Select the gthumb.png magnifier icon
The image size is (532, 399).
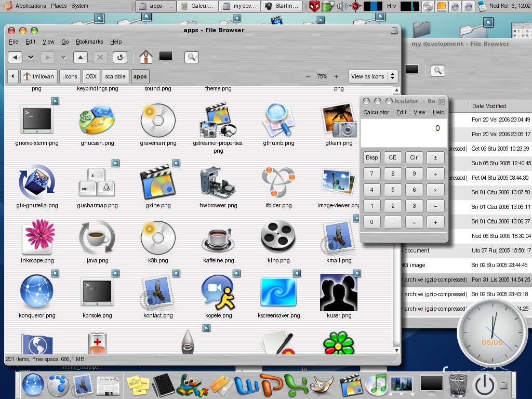coord(278,119)
